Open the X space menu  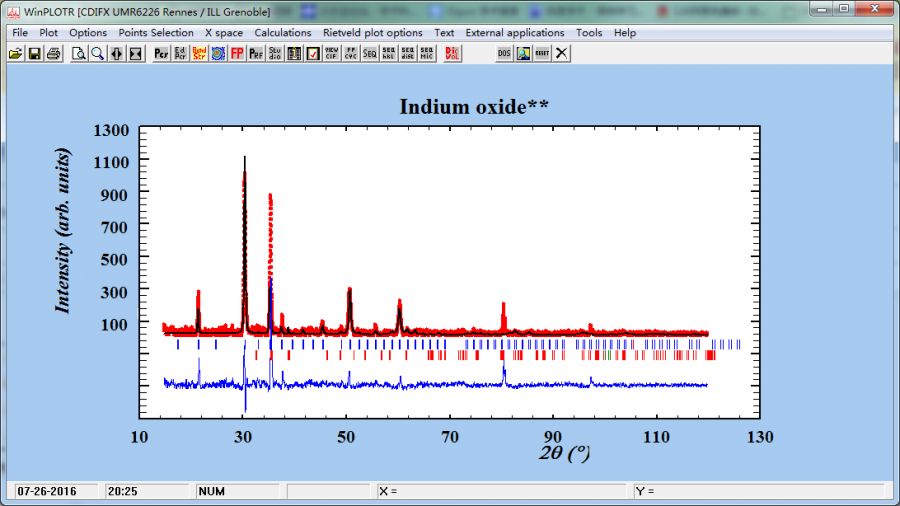click(x=224, y=33)
